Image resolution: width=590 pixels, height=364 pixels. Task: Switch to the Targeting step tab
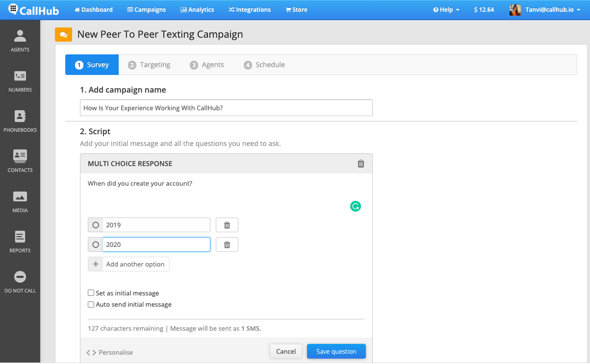point(149,65)
